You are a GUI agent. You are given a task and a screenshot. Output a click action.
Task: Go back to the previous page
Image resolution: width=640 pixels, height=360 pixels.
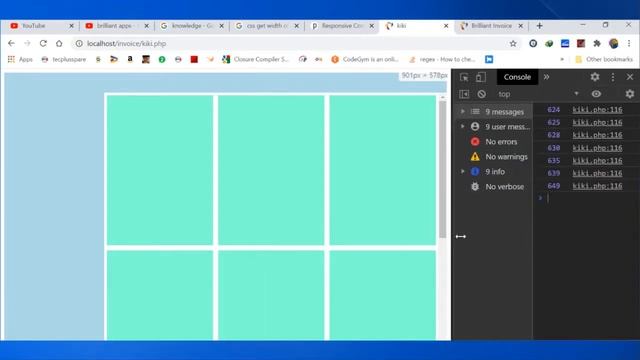click(x=11, y=43)
